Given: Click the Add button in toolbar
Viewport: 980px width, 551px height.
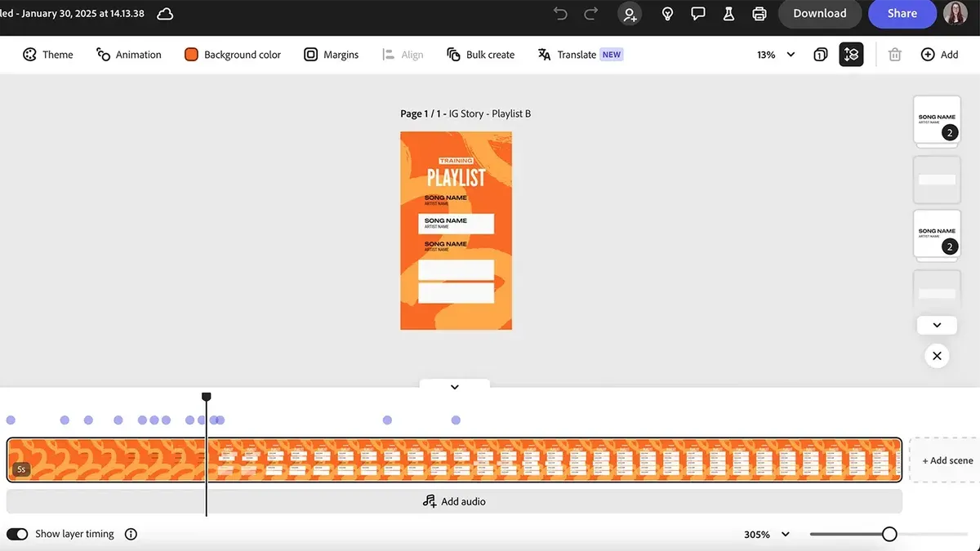Looking at the screenshot, I should click(x=940, y=55).
